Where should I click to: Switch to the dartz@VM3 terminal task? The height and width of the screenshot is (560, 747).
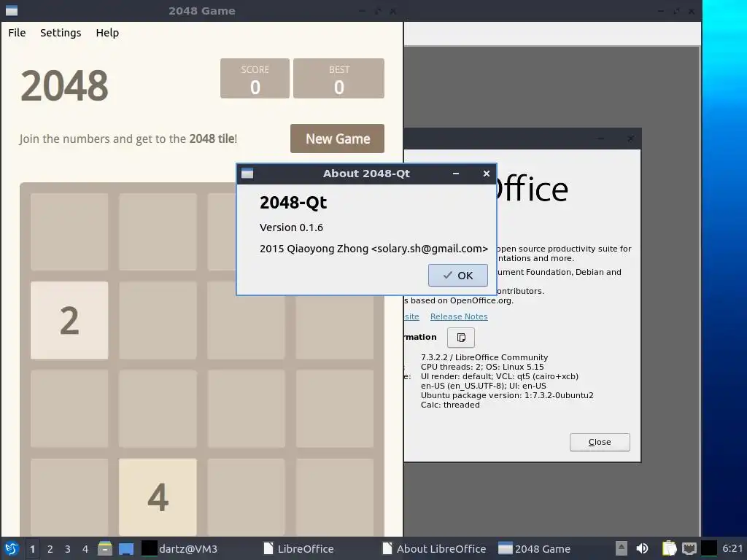(180, 548)
